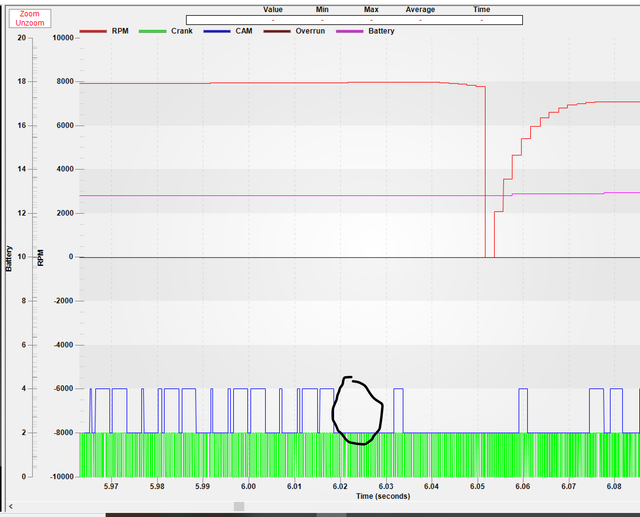Click the readout values box
Screen dimensions: 640x517
pos(354,20)
